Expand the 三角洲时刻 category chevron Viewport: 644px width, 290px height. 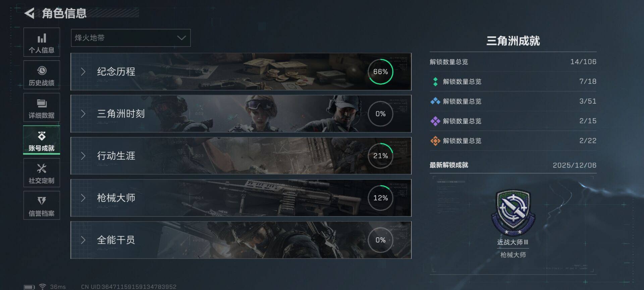pos(83,114)
